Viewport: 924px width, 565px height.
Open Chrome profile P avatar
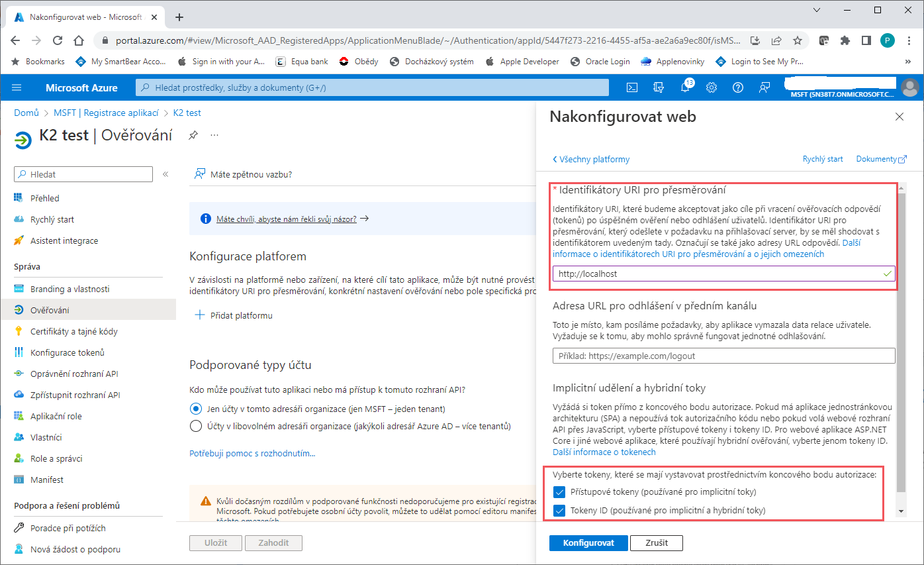click(887, 40)
